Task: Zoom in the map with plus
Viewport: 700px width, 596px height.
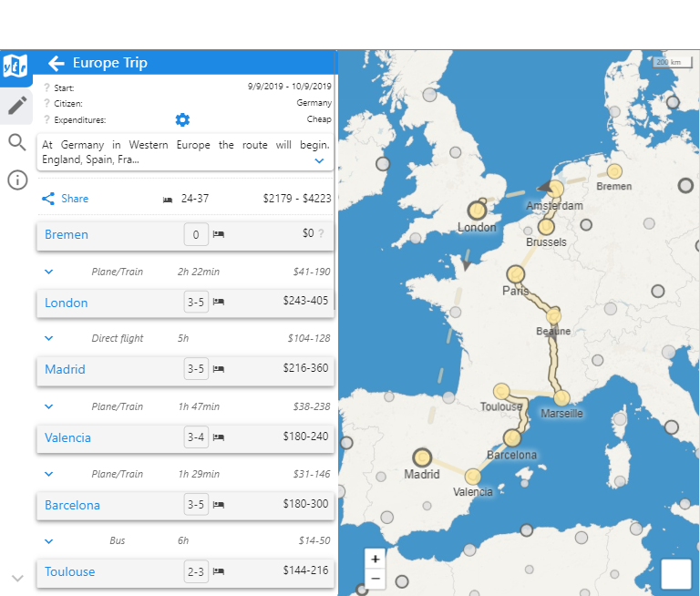Action: [x=376, y=559]
